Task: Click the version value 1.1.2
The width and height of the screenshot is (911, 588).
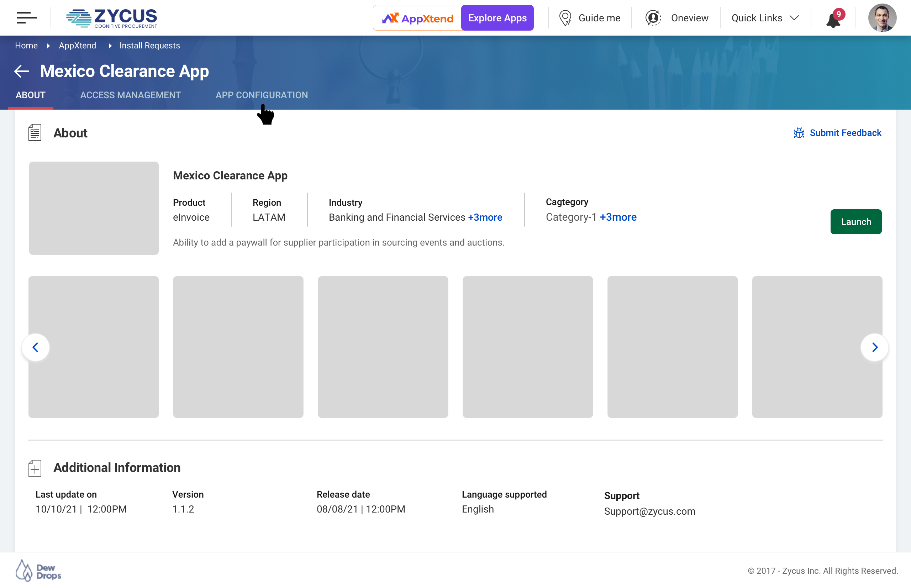Action: click(x=183, y=509)
